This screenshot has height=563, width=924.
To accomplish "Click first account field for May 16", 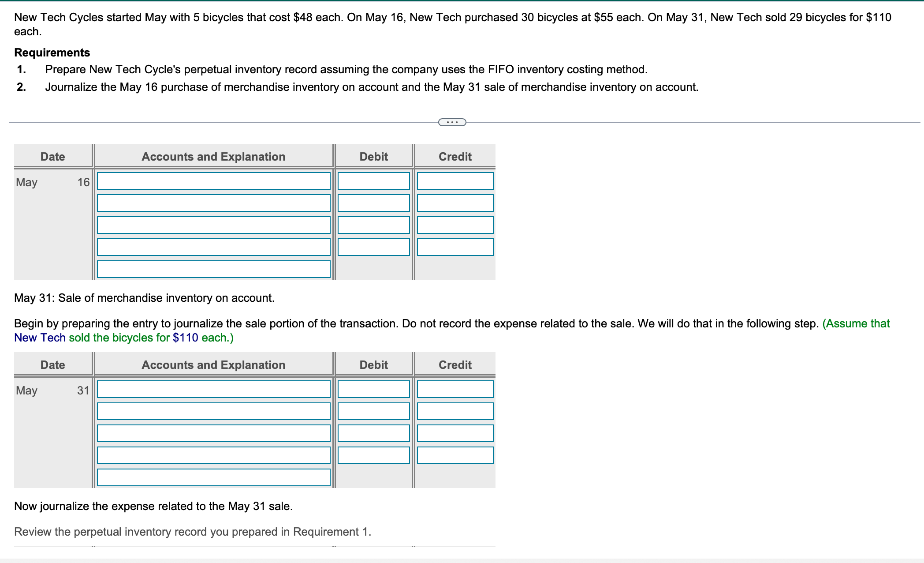I will (213, 181).
